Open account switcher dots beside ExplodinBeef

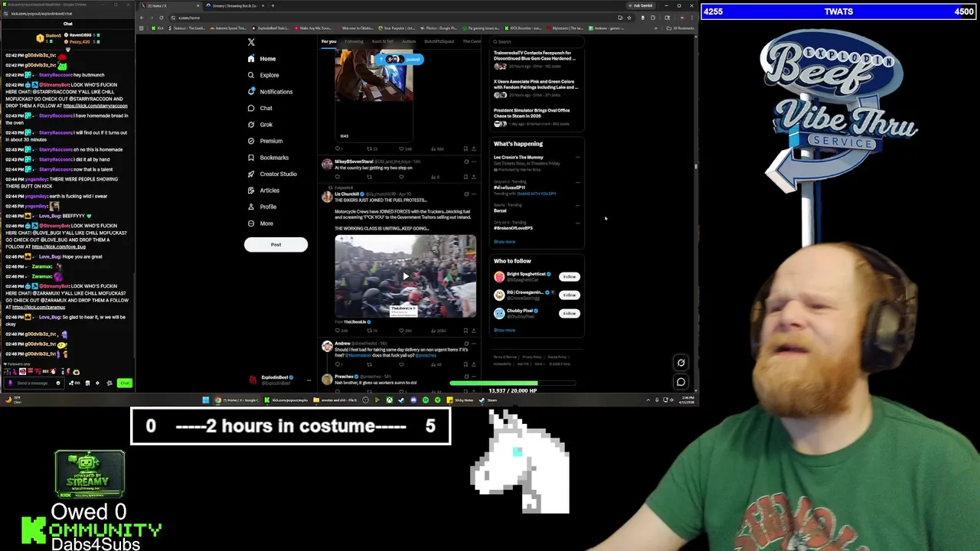pyautogui.click(x=309, y=380)
